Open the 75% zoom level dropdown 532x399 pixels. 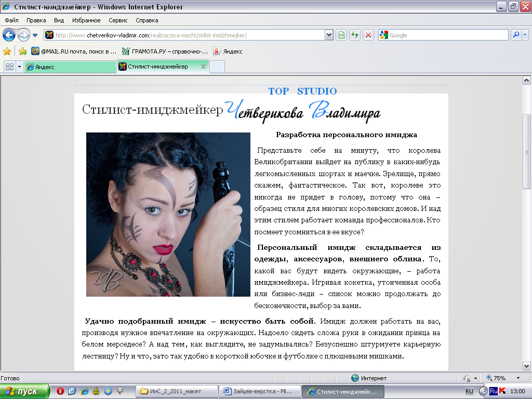click(x=518, y=378)
